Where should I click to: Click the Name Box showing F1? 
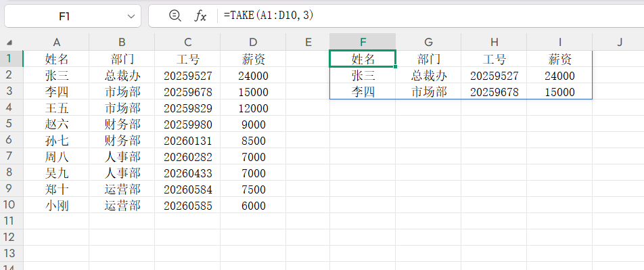[72, 16]
